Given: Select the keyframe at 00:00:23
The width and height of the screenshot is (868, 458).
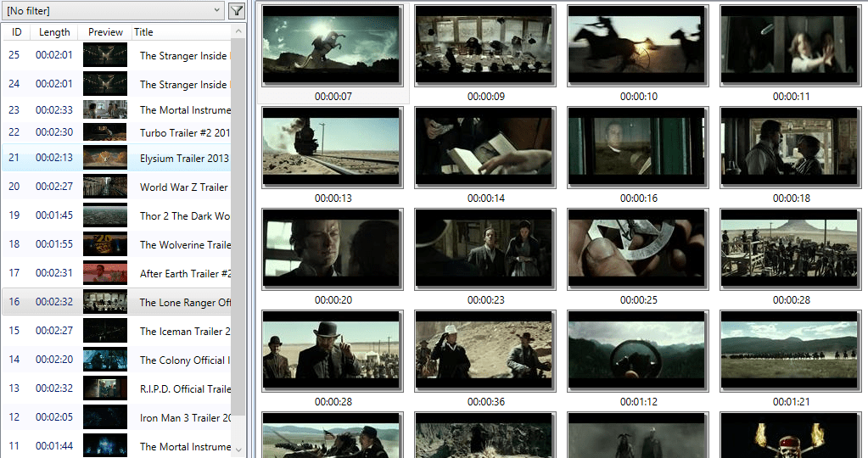Looking at the screenshot, I should click(485, 249).
